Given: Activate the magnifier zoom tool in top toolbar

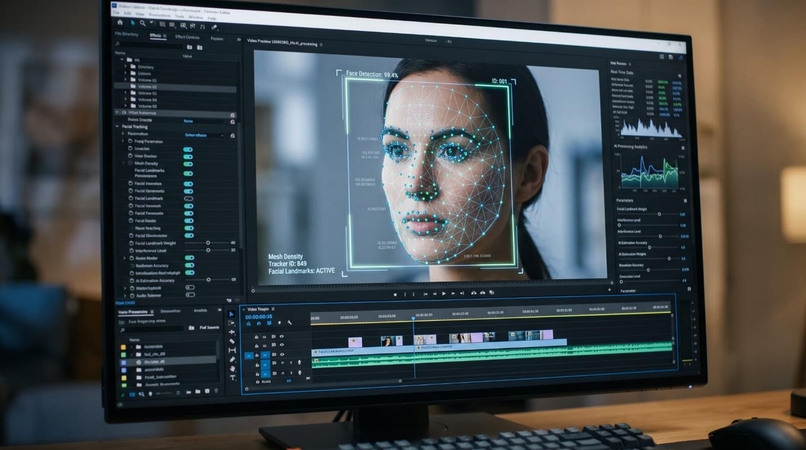Looking at the screenshot, I should (x=142, y=23).
